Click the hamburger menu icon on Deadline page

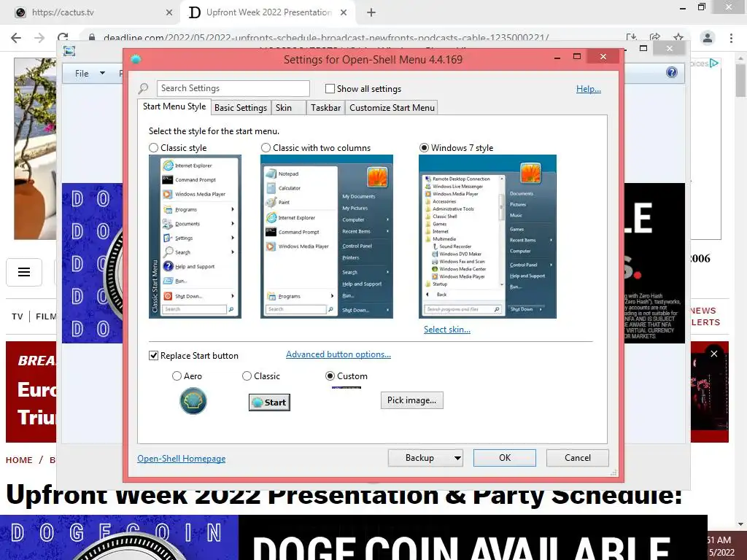pos(24,272)
